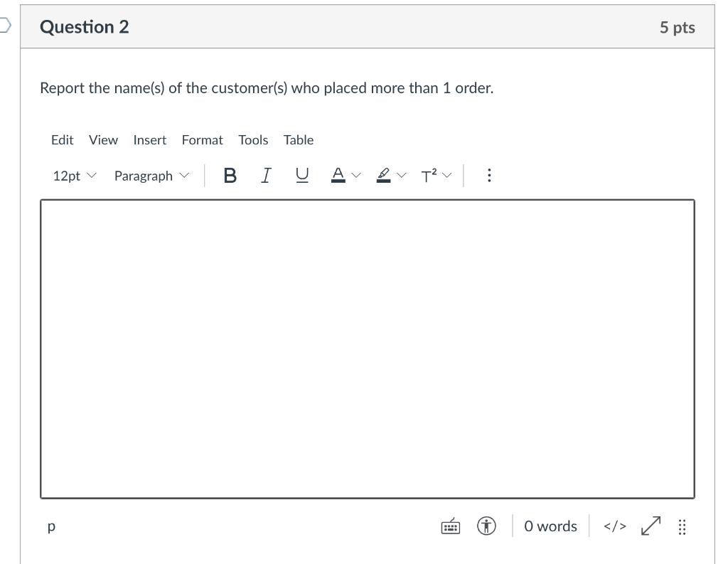Click the editor resize handle dots
728x564 pixels.
click(682, 527)
